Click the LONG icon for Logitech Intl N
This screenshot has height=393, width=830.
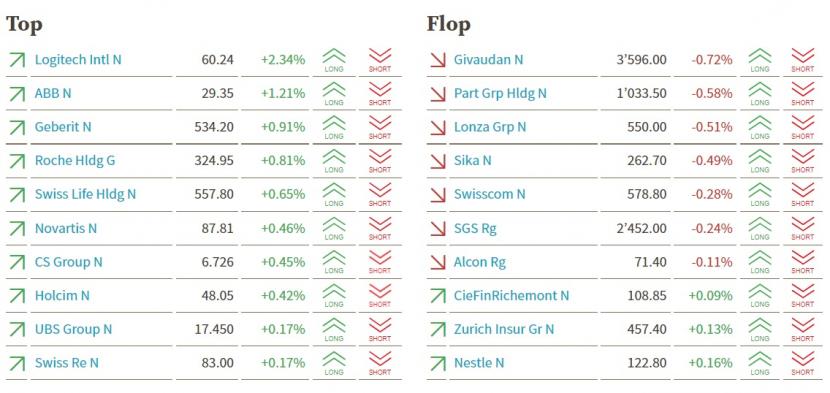(x=333, y=60)
